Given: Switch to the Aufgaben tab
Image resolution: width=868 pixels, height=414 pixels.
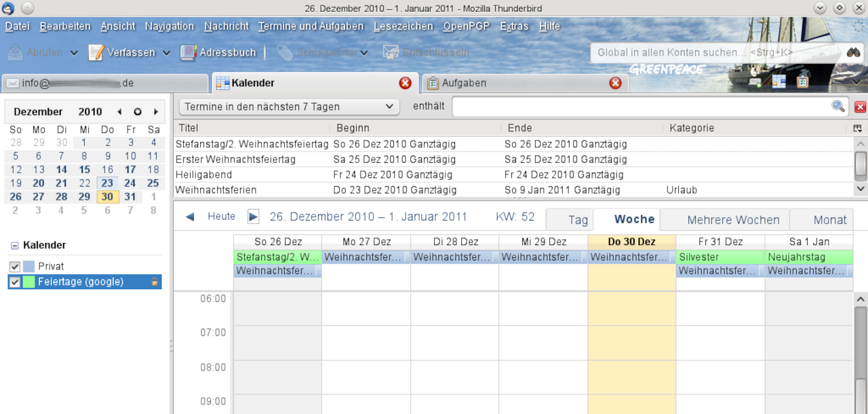Looking at the screenshot, I should point(524,83).
